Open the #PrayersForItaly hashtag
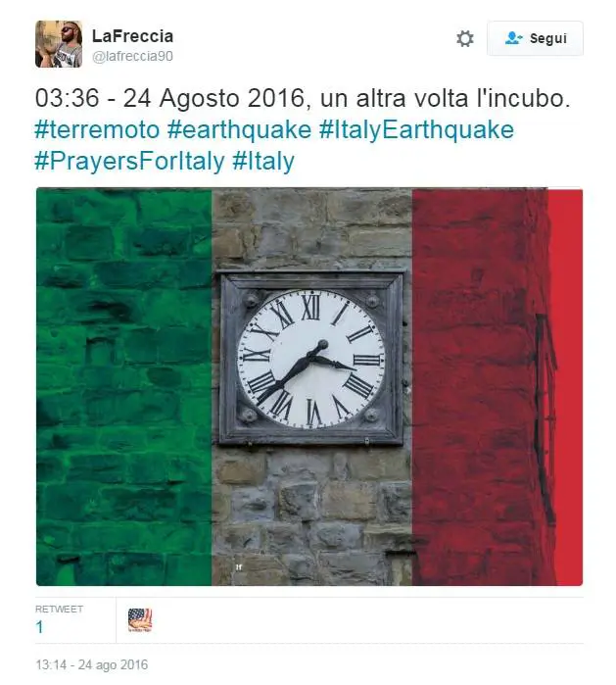Viewport: 616px width, 685px height. tap(129, 161)
